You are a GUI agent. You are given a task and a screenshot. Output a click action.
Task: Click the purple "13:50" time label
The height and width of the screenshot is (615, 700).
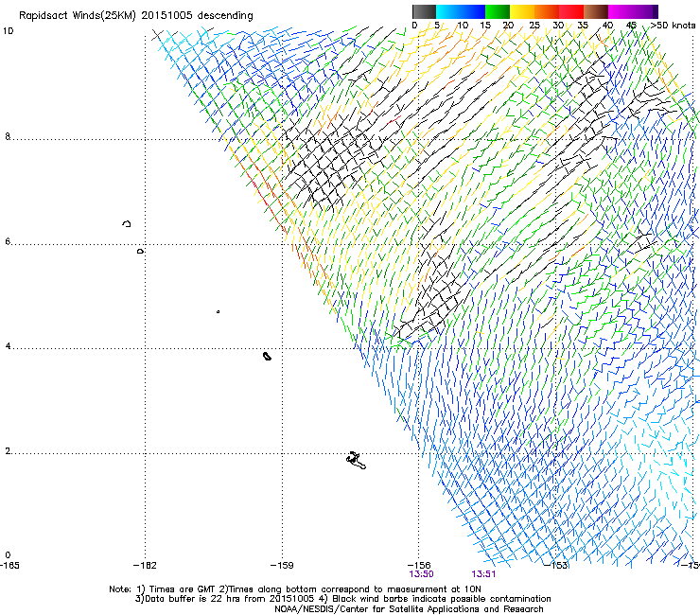point(421,574)
